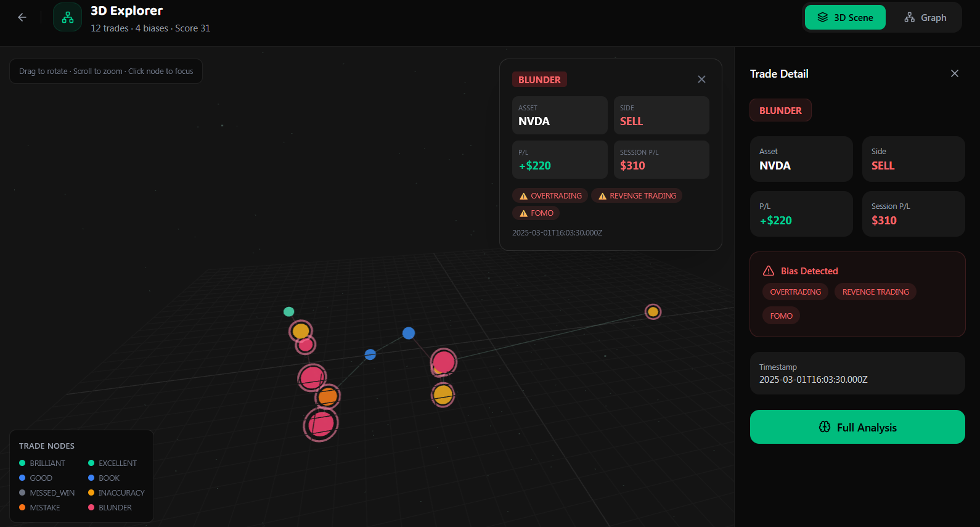
Task: Close the Trade Detail panel
Action: [955, 73]
